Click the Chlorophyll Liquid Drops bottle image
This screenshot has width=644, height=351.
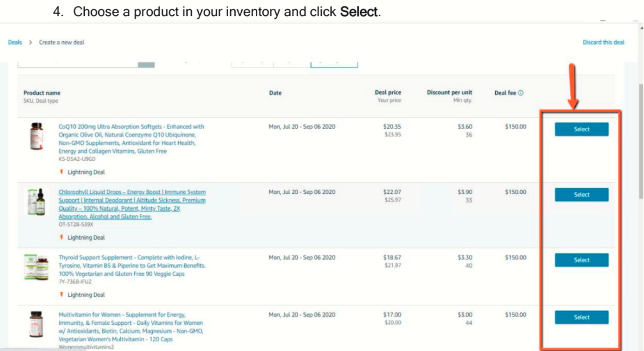(37, 201)
